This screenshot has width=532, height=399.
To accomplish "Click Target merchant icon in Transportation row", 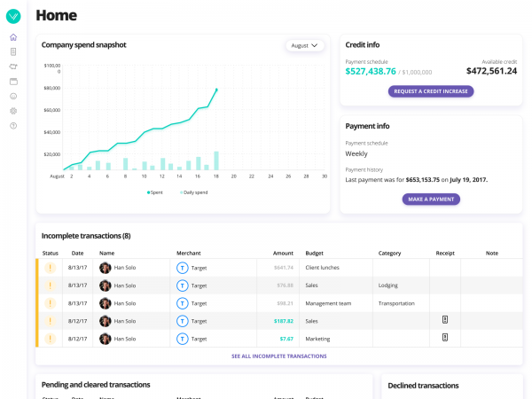I will point(183,302).
